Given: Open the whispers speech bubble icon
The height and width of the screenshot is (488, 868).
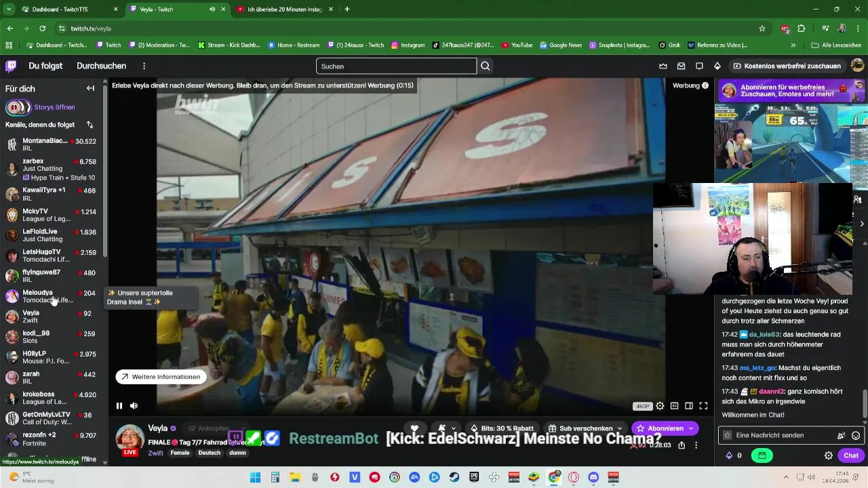Looking at the screenshot, I should pos(699,66).
